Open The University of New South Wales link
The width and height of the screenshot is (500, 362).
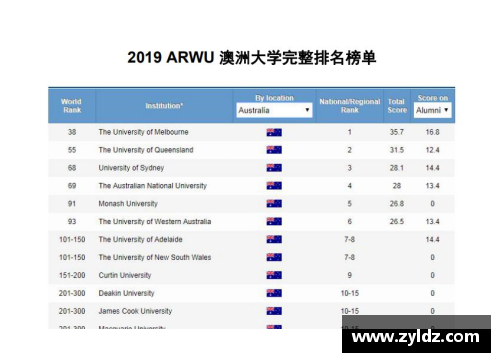tap(155, 257)
